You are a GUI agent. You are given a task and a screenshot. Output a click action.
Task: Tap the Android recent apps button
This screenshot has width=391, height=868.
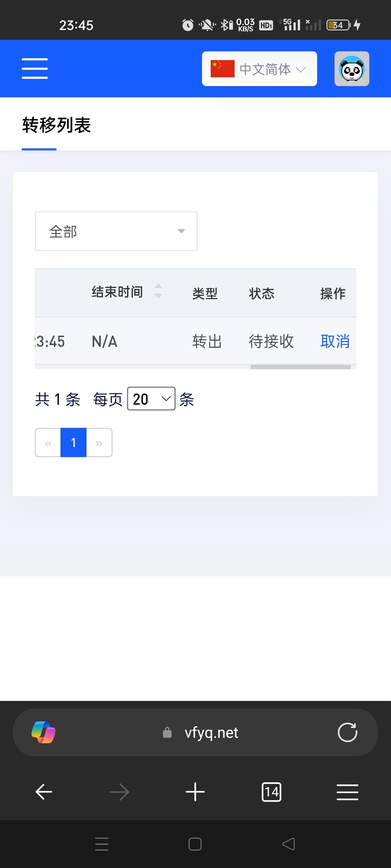tap(102, 844)
